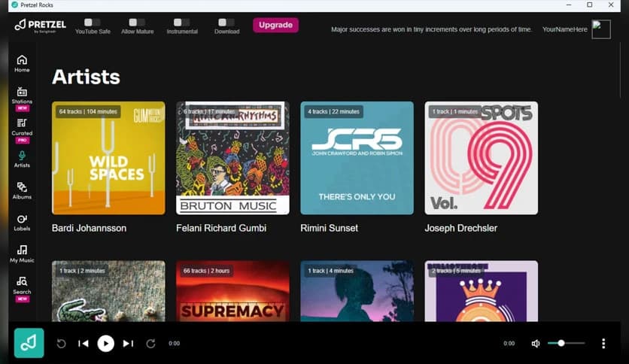This screenshot has height=364, width=629.
Task: Open Stations from the sidebar
Action: click(22, 95)
